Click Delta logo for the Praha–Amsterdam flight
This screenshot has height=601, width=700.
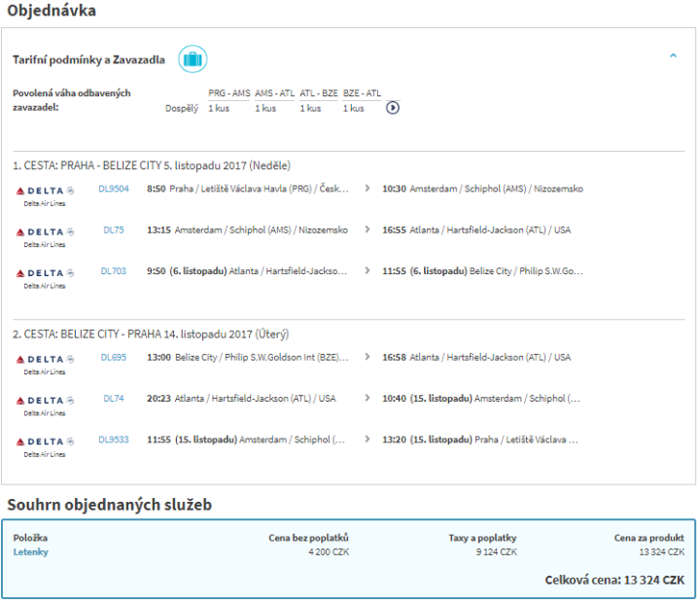pos(45,192)
